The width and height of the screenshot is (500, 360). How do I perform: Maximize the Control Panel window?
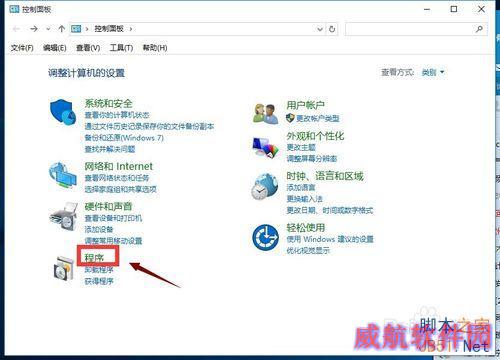(454, 9)
